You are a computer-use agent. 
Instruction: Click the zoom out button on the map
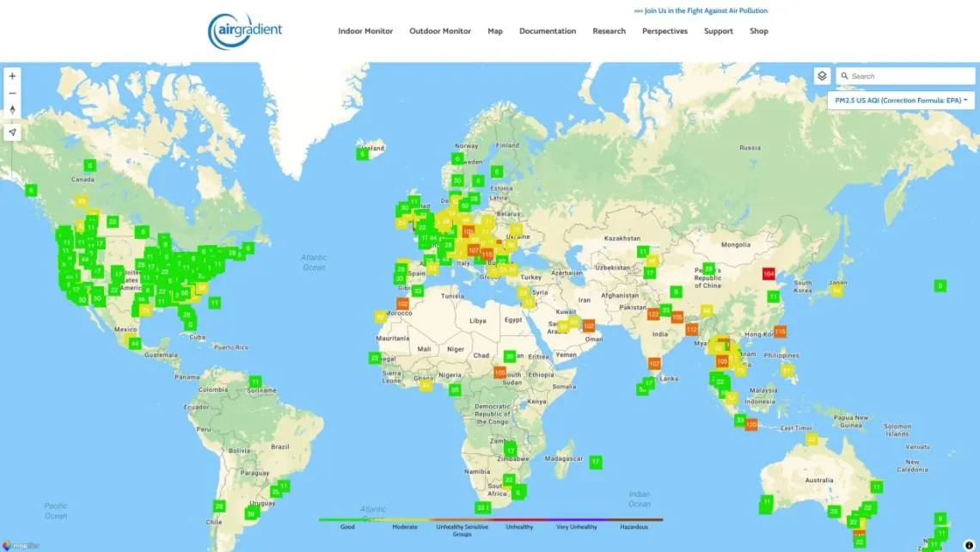click(12, 92)
